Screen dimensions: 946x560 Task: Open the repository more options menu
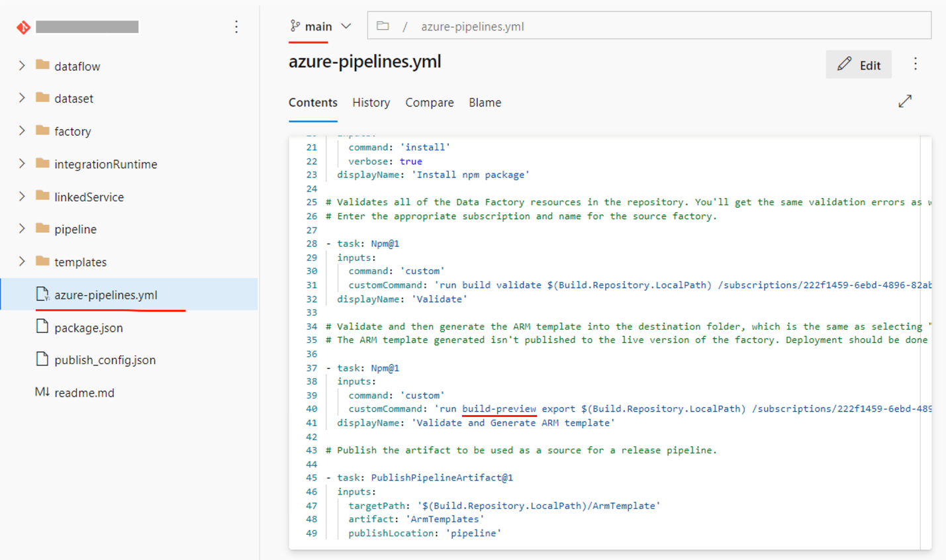(236, 27)
